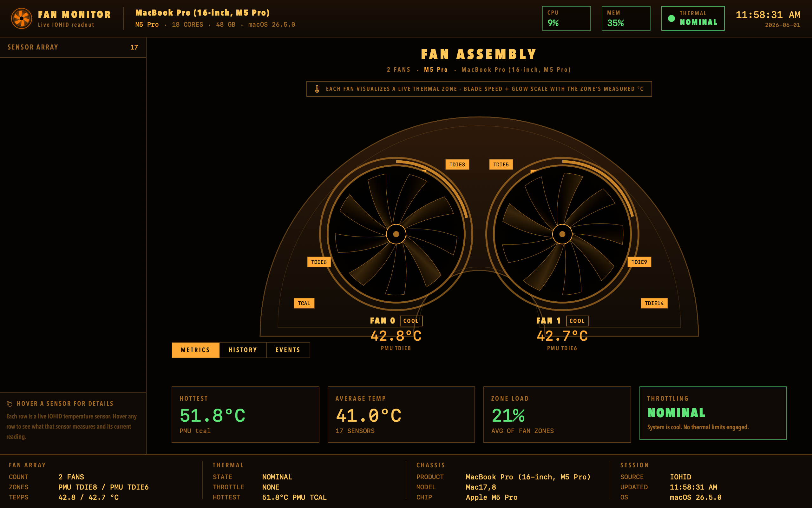812x508 pixels.
Task: Click the Fan 1 temperature 42.7°C
Action: tap(562, 336)
